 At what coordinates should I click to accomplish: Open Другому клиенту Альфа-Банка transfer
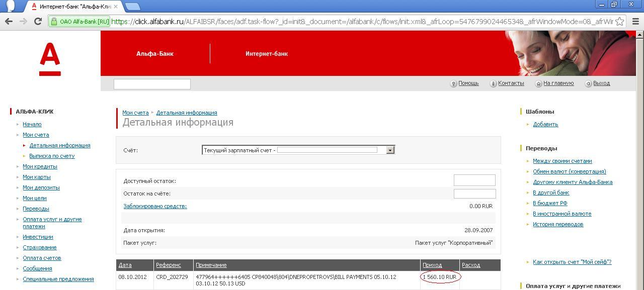[573, 182]
